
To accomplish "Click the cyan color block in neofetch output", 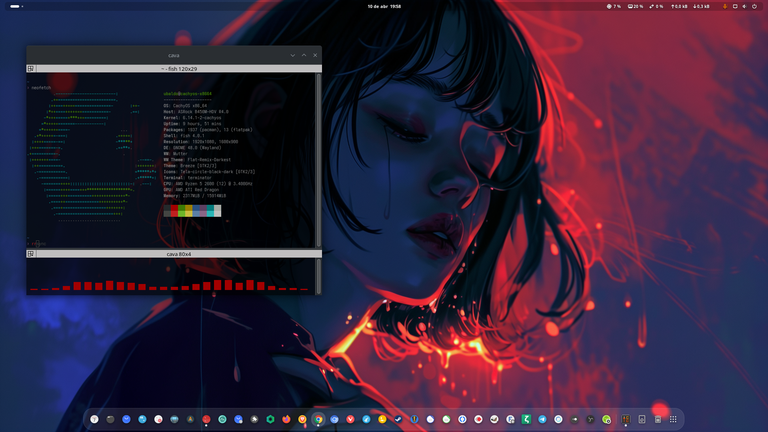I will point(210,211).
